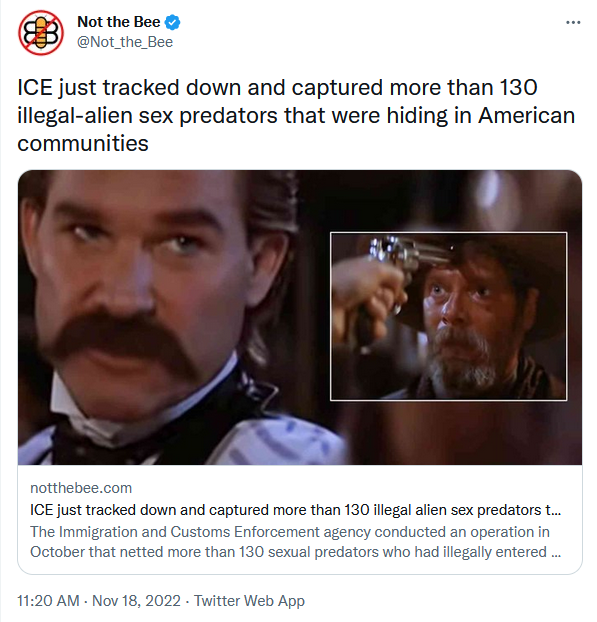Select the tweet line ending in American
Image resolution: width=597 pixels, height=622 pixels.
click(x=296, y=115)
